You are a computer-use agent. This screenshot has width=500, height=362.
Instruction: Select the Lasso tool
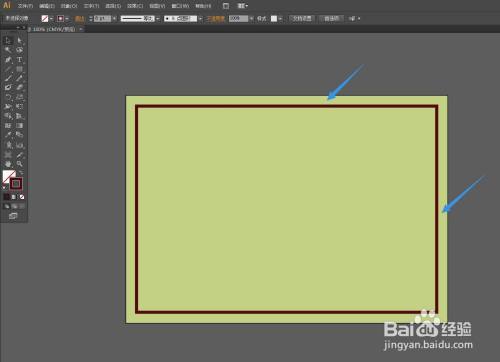(x=20, y=50)
